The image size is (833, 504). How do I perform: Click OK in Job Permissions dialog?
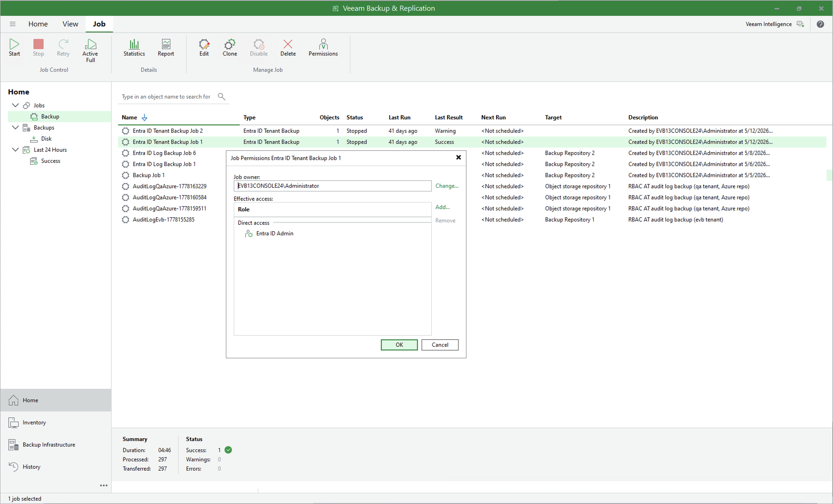coord(399,344)
